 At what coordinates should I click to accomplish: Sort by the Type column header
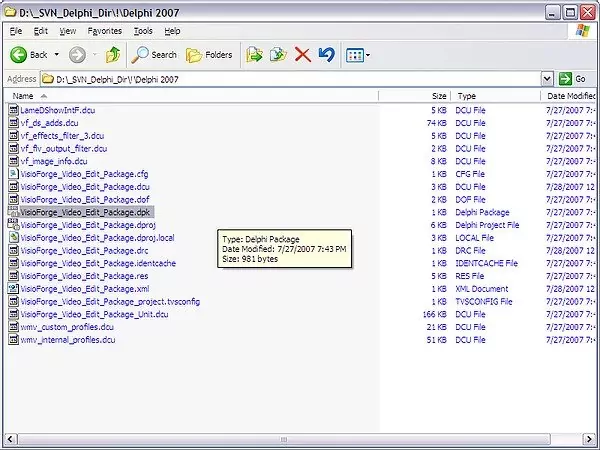pyautogui.click(x=496, y=96)
